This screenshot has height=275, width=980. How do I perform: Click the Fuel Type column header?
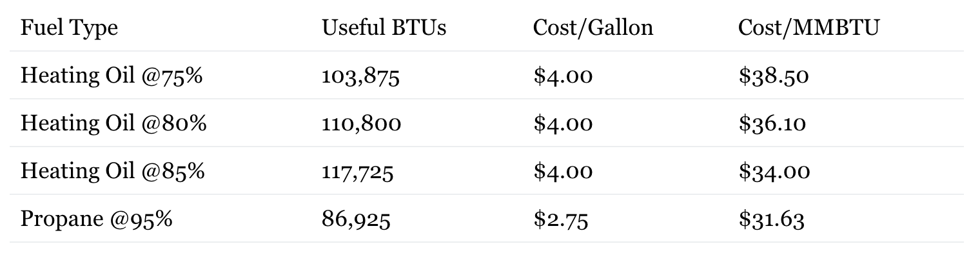69,28
